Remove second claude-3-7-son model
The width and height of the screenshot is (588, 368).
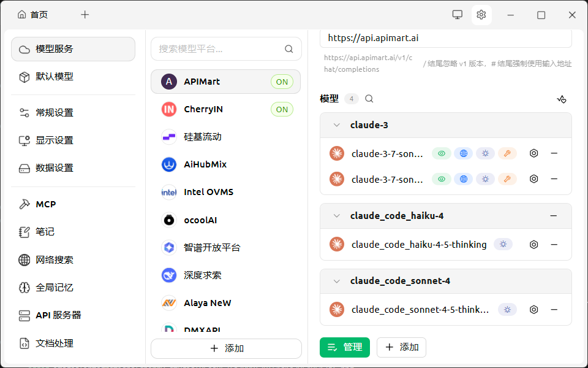pyautogui.click(x=554, y=178)
